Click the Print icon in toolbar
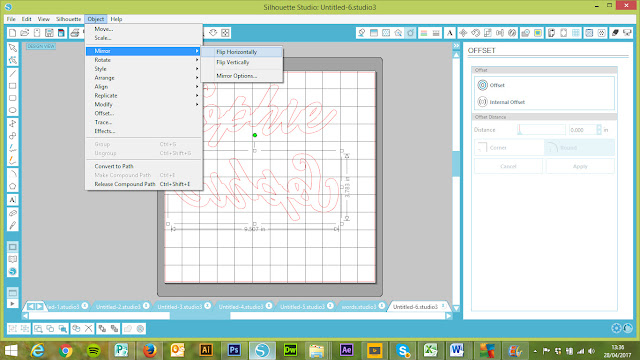 point(75,33)
